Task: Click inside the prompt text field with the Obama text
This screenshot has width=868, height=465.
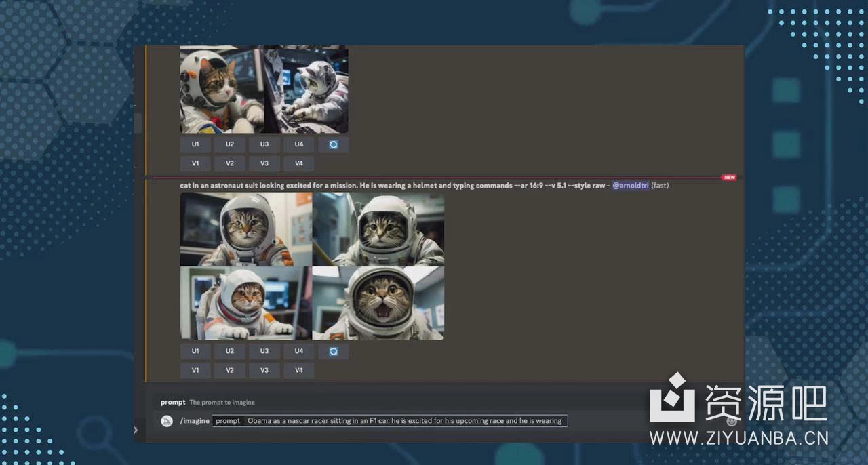Action: coord(404,421)
